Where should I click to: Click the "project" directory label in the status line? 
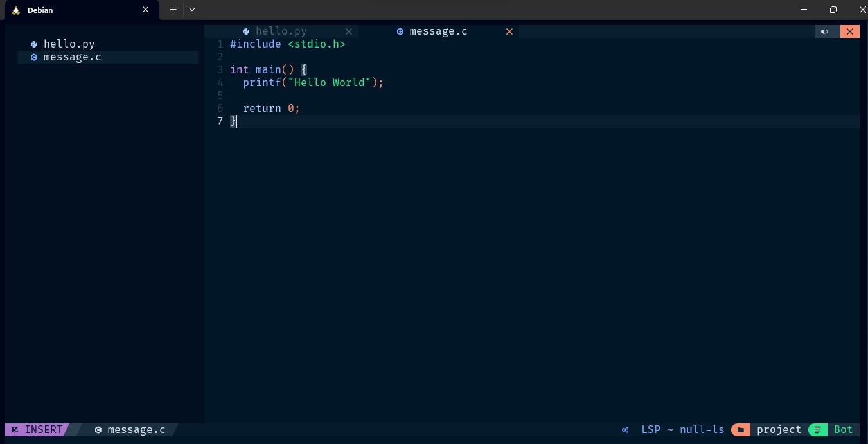779,430
